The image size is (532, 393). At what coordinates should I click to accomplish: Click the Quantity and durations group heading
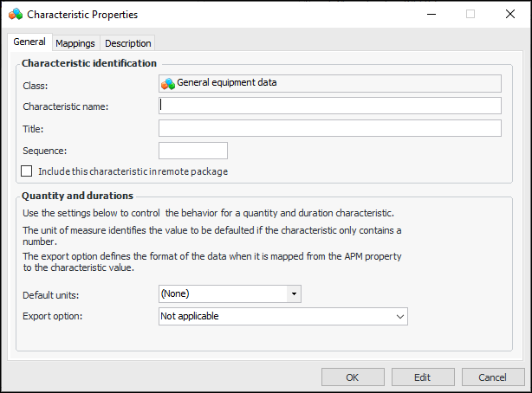[x=77, y=196]
